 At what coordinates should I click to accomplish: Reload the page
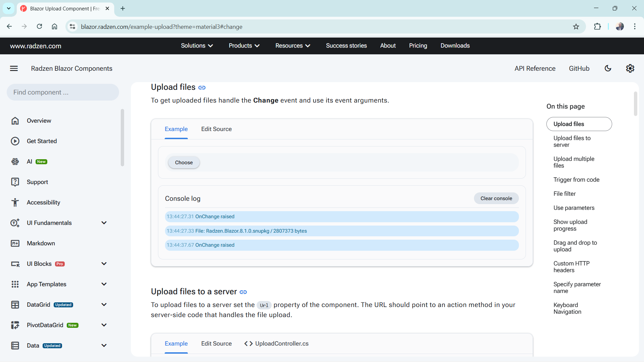click(x=39, y=26)
